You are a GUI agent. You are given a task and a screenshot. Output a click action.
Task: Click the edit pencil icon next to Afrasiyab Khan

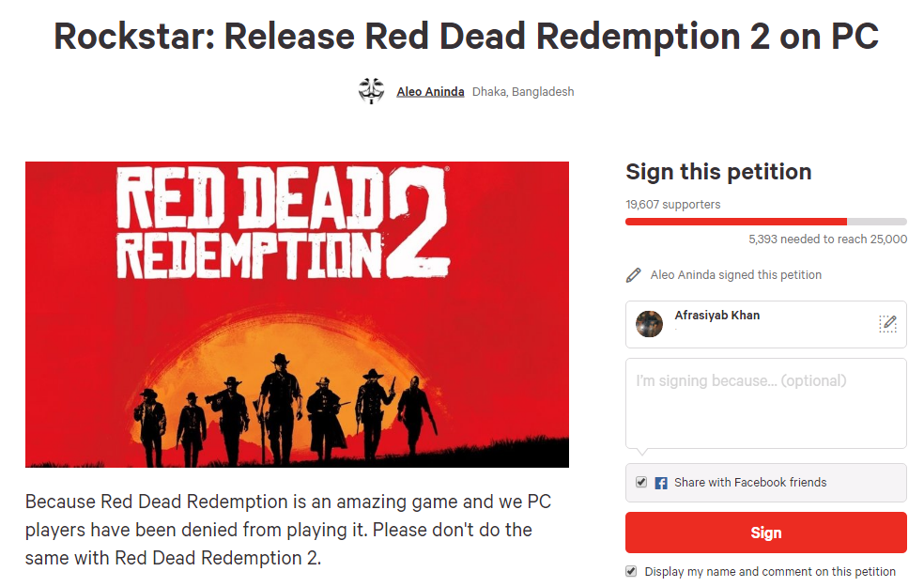[x=887, y=323]
